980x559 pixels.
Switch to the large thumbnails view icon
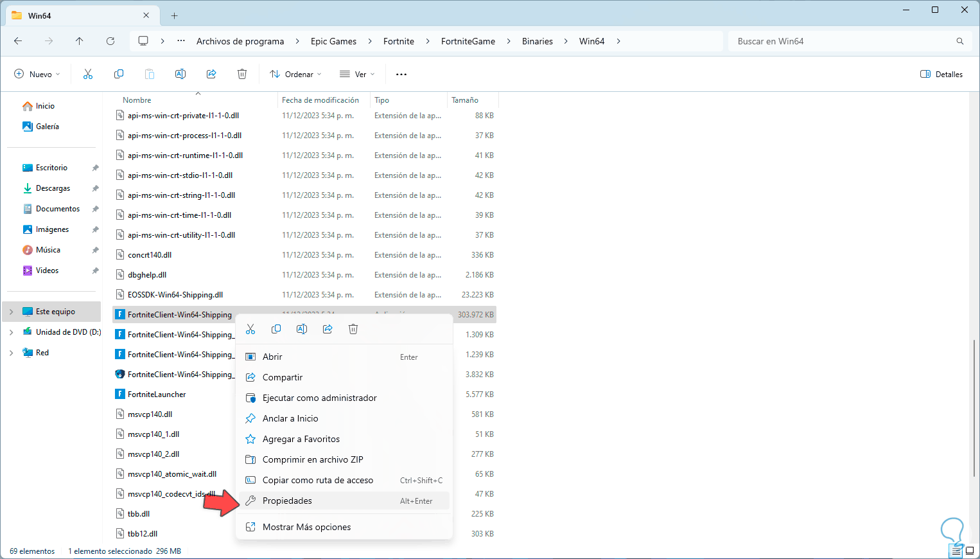(x=970, y=551)
